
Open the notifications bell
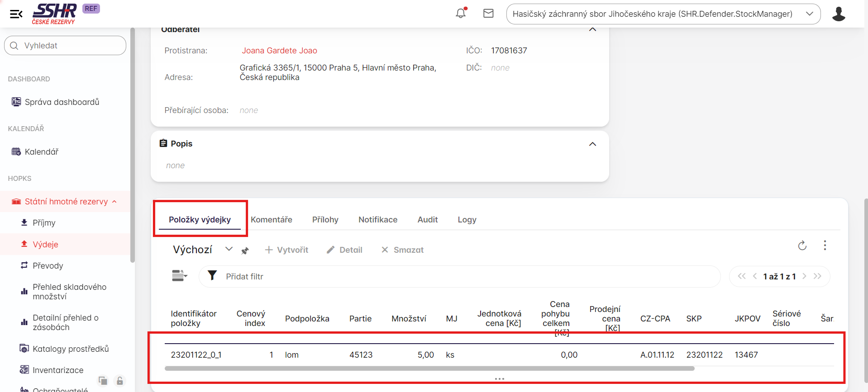point(461,14)
